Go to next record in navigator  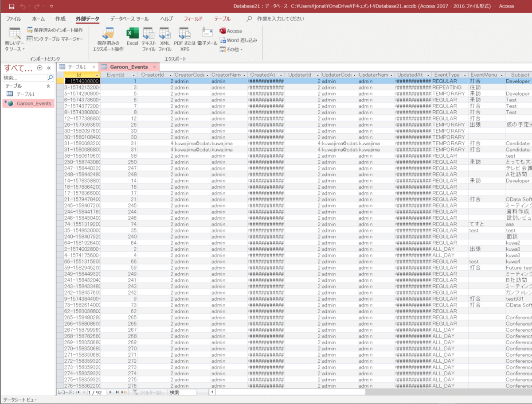pyautogui.click(x=110, y=392)
